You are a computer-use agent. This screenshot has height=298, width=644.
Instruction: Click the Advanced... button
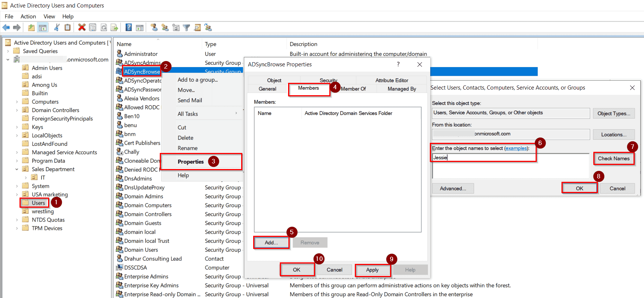coord(453,189)
